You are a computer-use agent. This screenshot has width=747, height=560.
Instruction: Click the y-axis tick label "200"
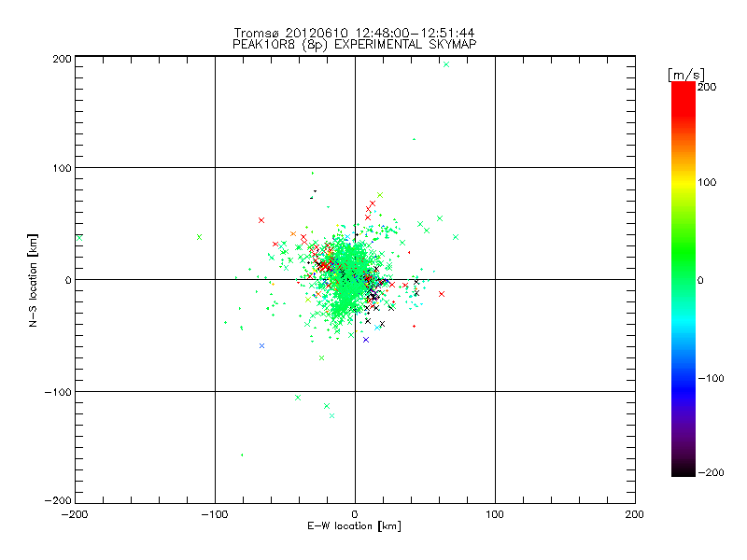[x=62, y=59]
